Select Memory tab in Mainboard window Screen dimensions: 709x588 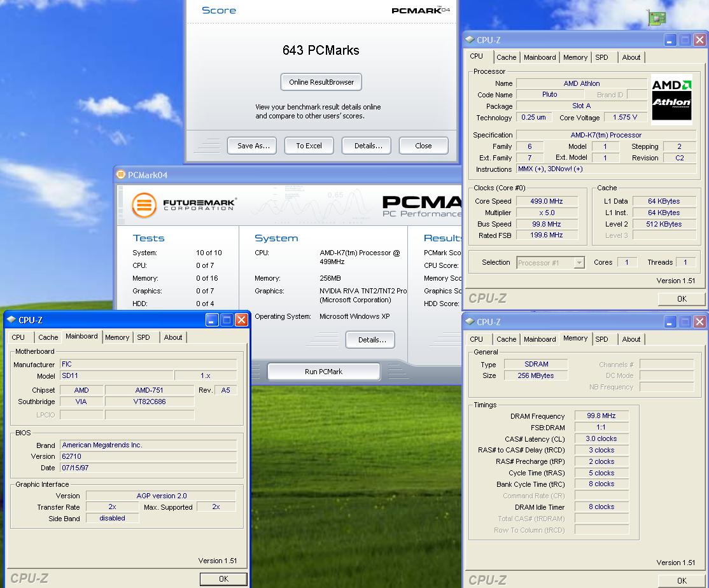[117, 337]
